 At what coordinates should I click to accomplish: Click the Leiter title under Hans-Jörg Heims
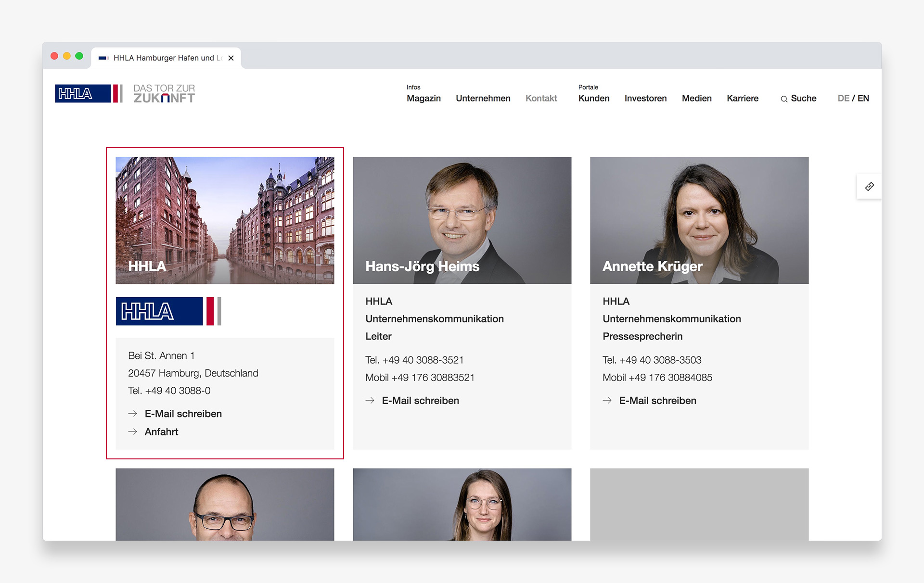click(378, 336)
